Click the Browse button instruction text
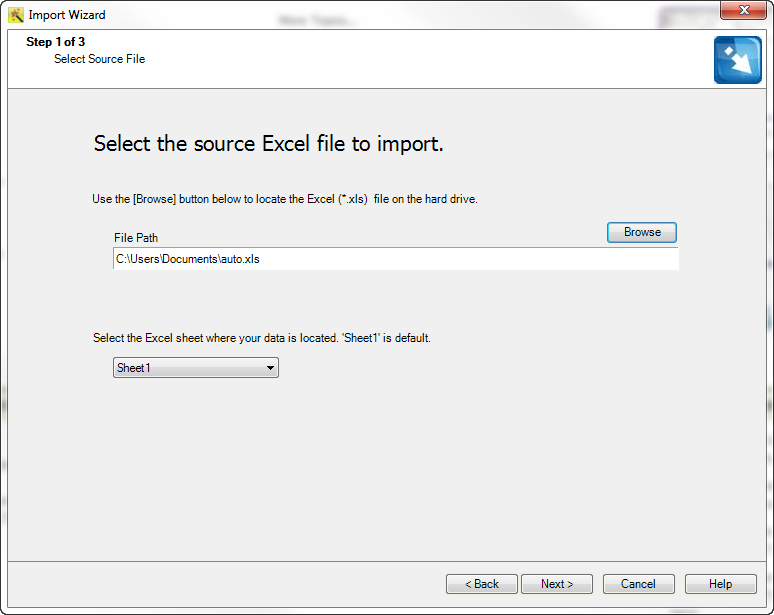Screen dimensions: 774x615 coord(285,199)
